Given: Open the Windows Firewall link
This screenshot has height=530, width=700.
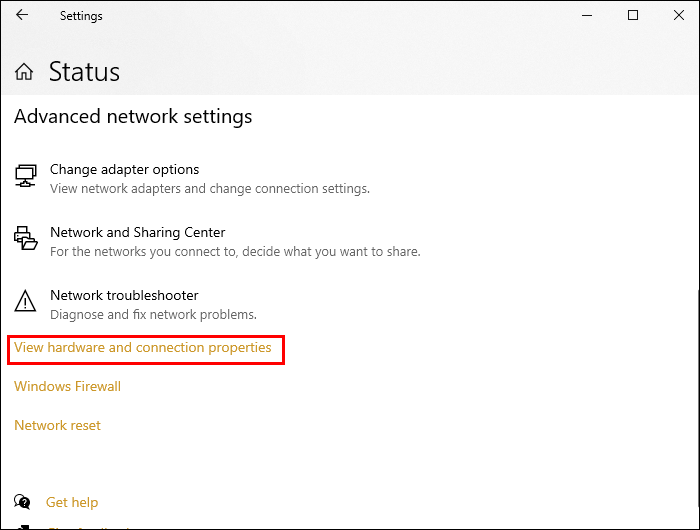Looking at the screenshot, I should coord(67,387).
